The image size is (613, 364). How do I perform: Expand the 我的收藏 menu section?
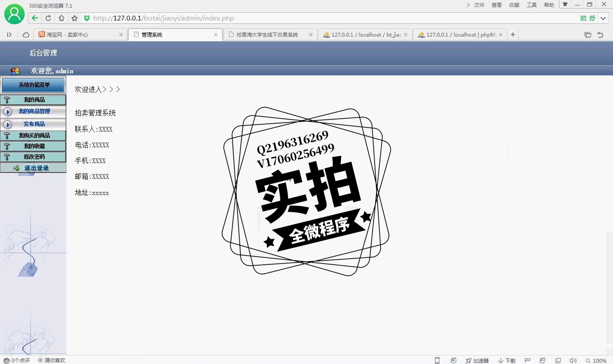33,146
